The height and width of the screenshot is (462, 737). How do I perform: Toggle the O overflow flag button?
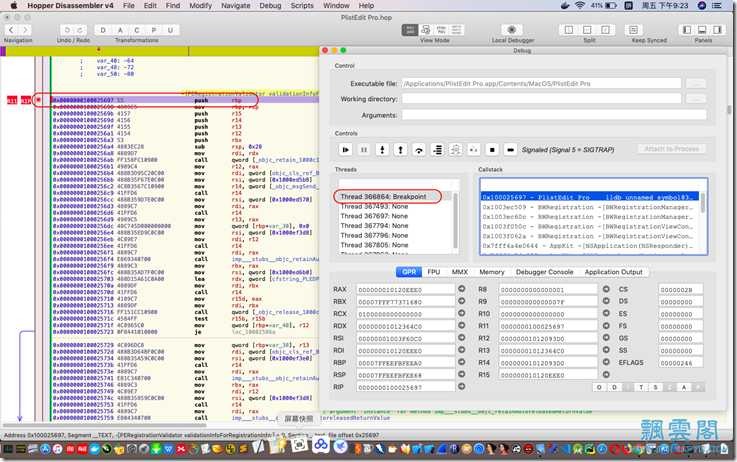click(599, 387)
